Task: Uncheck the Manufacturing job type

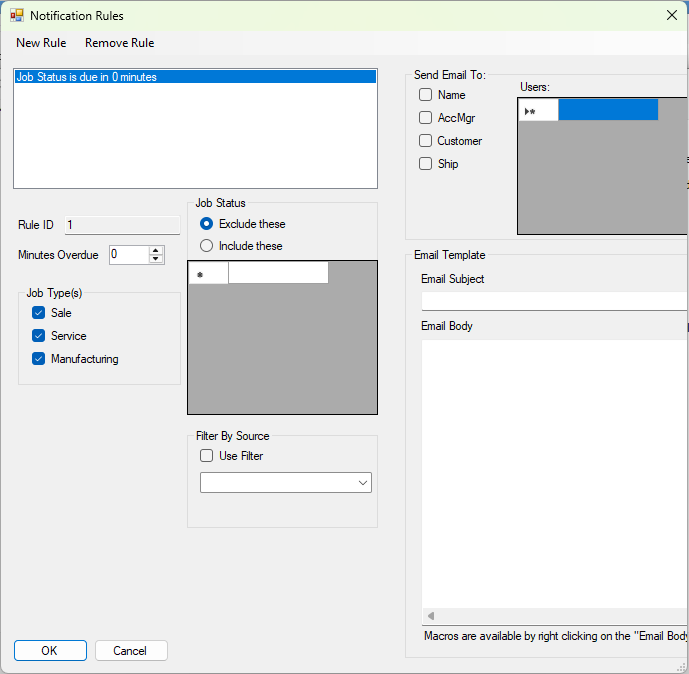Action: click(39, 359)
